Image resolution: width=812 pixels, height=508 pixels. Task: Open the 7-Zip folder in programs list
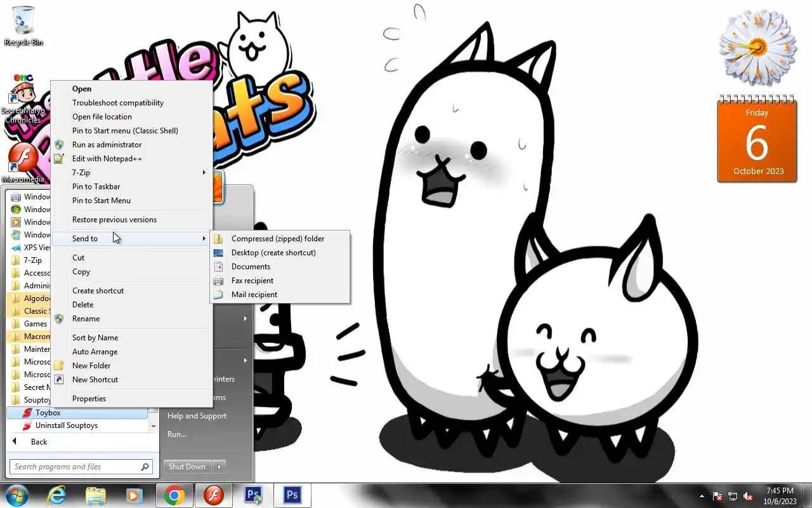click(29, 260)
